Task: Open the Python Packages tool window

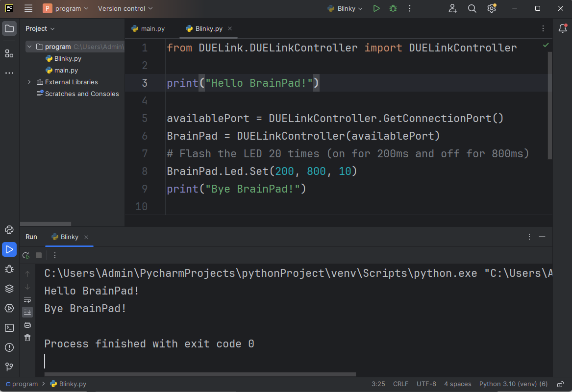Action: [x=9, y=289]
